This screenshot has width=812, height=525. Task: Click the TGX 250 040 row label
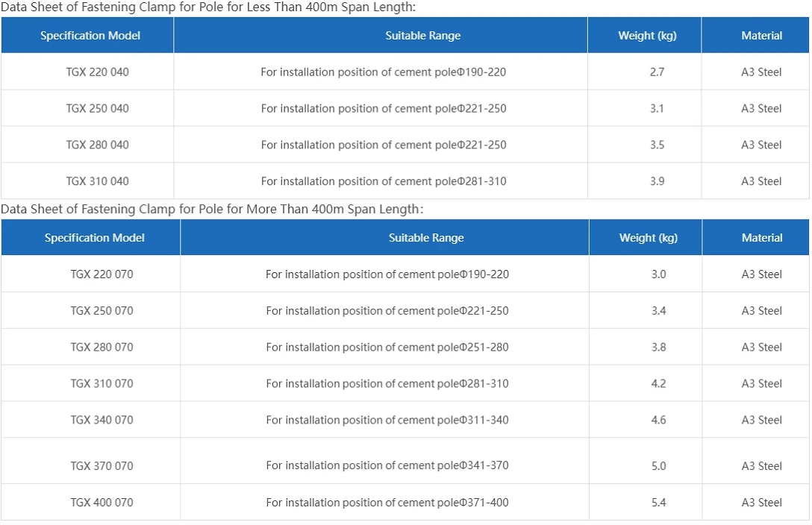pyautogui.click(x=97, y=109)
